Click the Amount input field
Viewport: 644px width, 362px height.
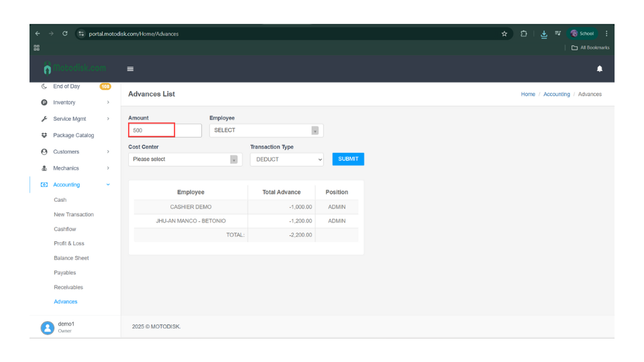[164, 131]
